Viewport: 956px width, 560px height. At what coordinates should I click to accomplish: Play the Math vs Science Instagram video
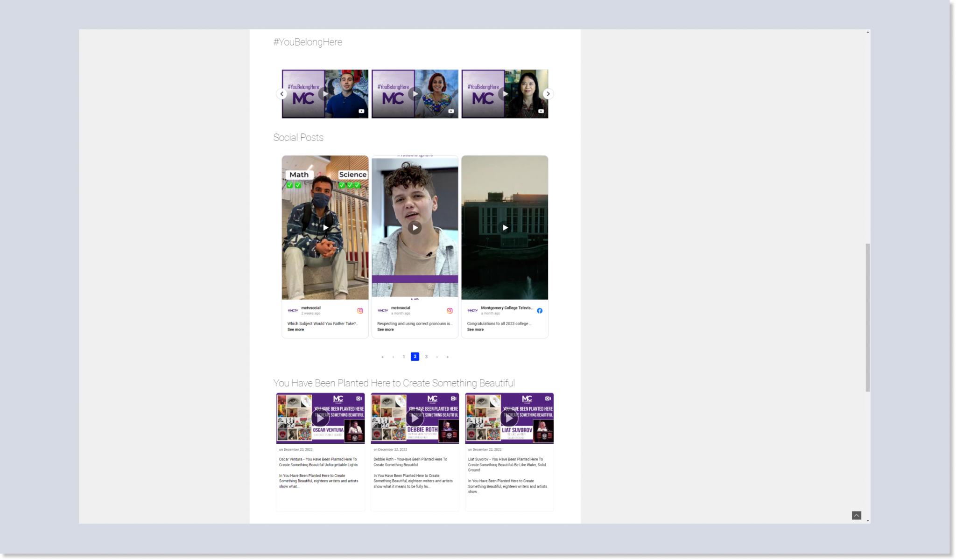325,228
